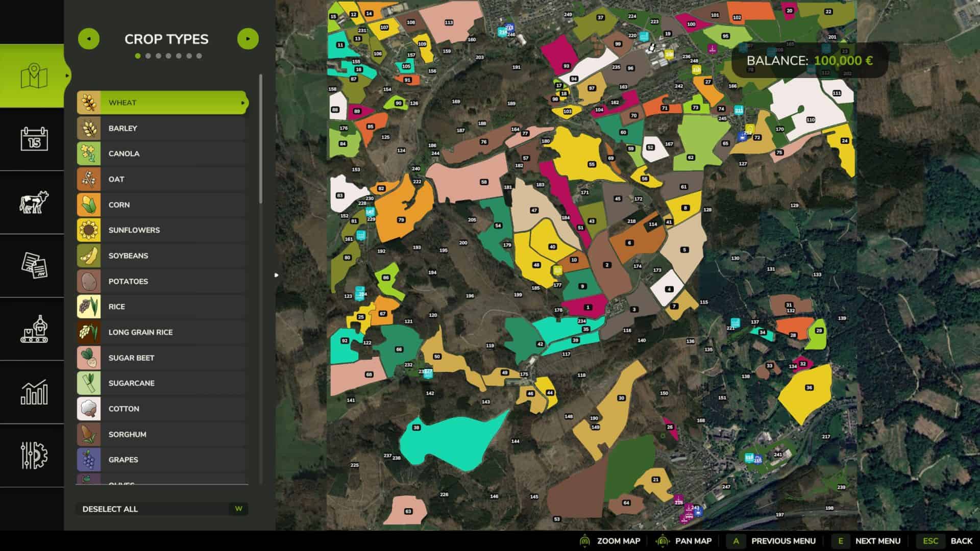Open the contracts documents icon

click(34, 265)
